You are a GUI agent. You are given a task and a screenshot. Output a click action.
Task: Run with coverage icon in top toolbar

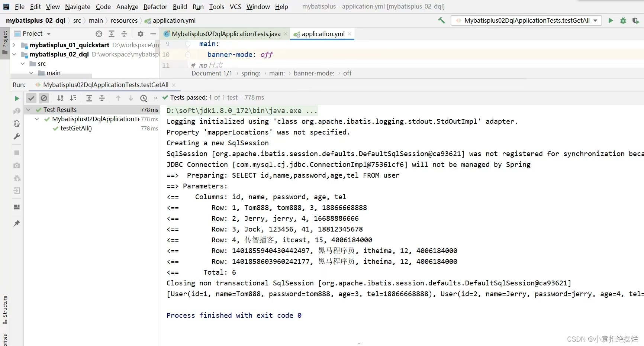635,20
